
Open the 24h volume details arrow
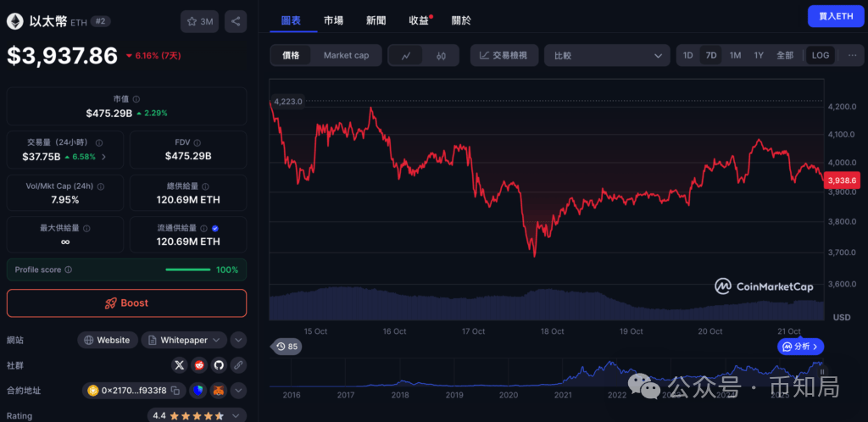(103, 157)
